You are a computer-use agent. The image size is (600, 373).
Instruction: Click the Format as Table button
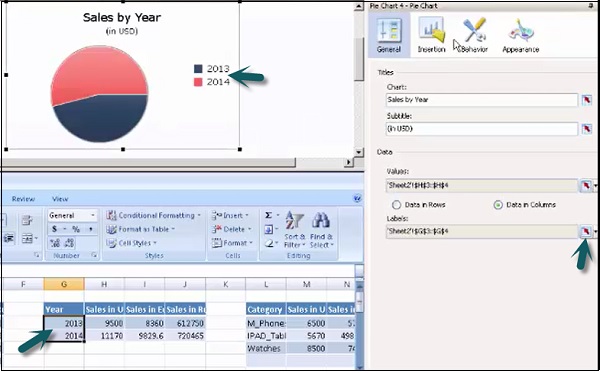pos(140,229)
